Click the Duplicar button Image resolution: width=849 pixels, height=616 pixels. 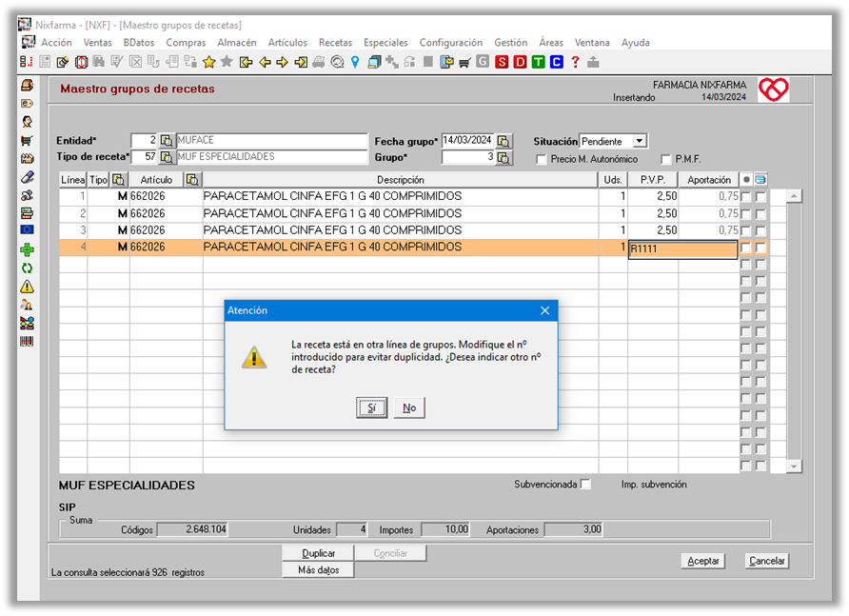pos(318,553)
